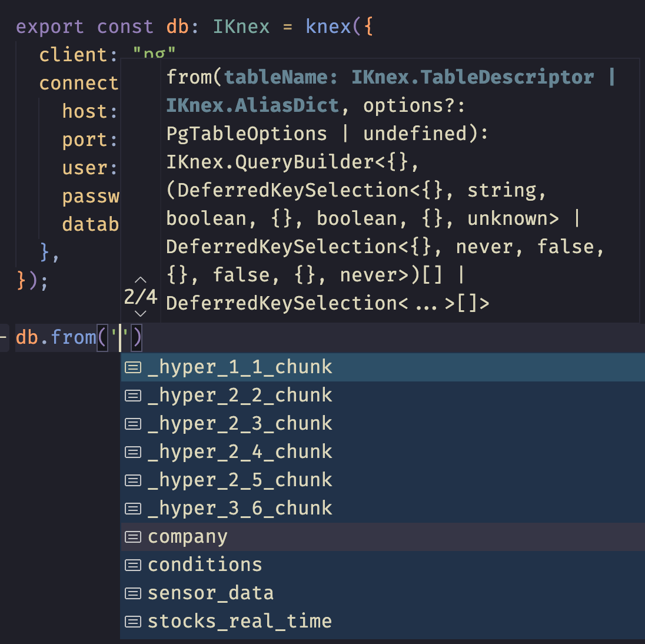Click the table icon beside _hyper_2_5_chunk

coord(133,480)
